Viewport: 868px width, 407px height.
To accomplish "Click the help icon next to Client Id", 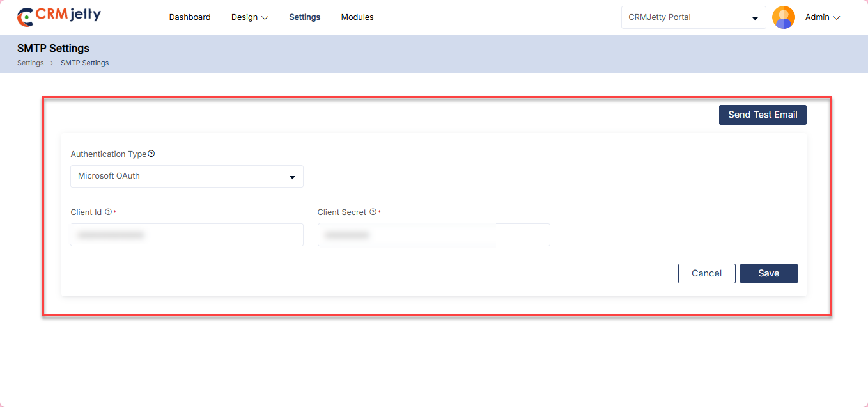I will click(108, 212).
